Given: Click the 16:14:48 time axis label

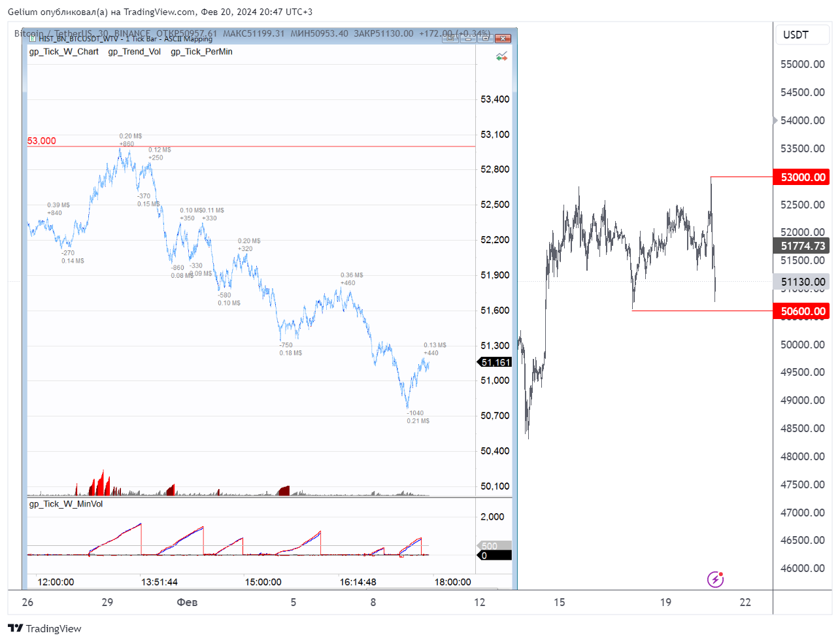Looking at the screenshot, I should [358, 582].
